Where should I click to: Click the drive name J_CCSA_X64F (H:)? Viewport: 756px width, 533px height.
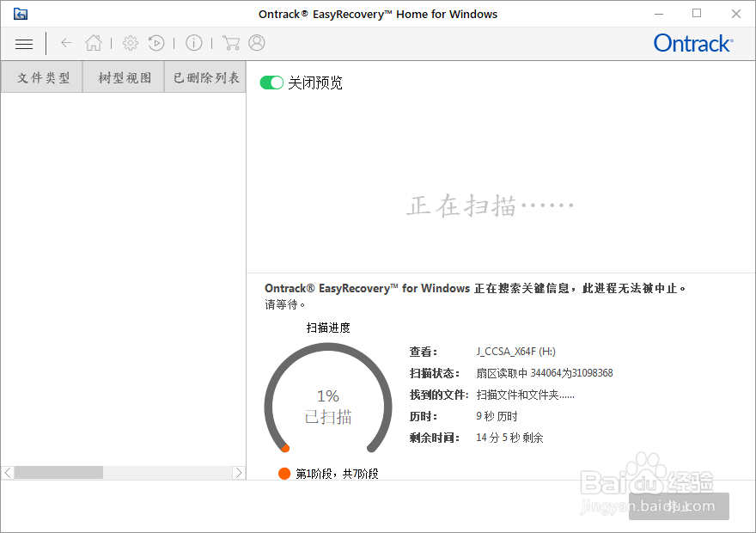(516, 352)
